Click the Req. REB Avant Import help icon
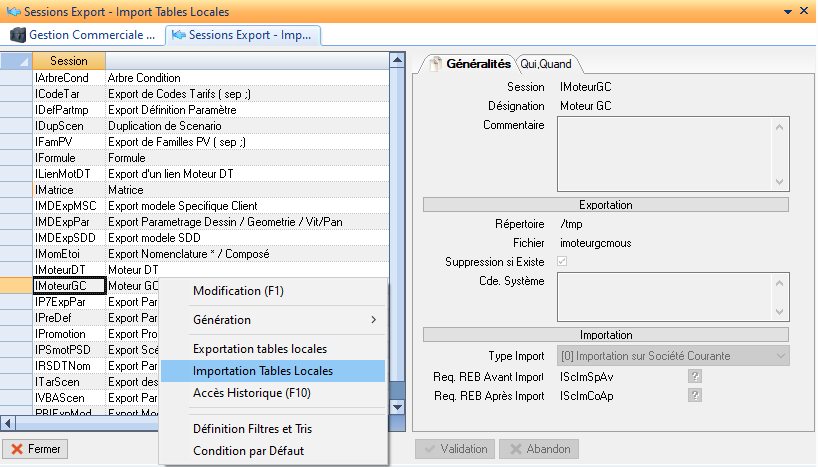This screenshot has height=467, width=818. [x=694, y=376]
